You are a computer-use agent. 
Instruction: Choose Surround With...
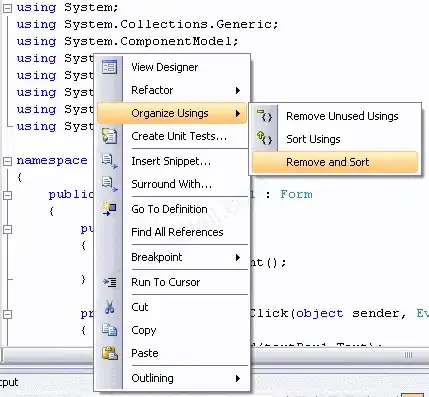pyautogui.click(x=172, y=184)
